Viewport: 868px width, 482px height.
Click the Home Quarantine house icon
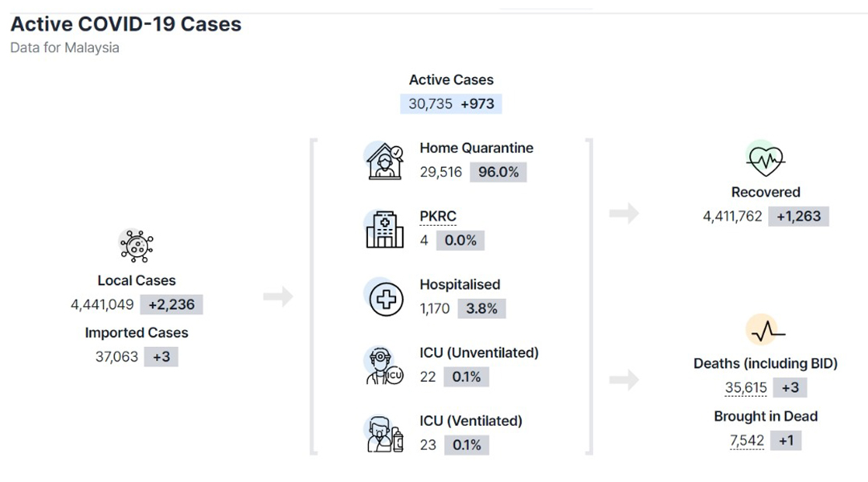click(385, 161)
